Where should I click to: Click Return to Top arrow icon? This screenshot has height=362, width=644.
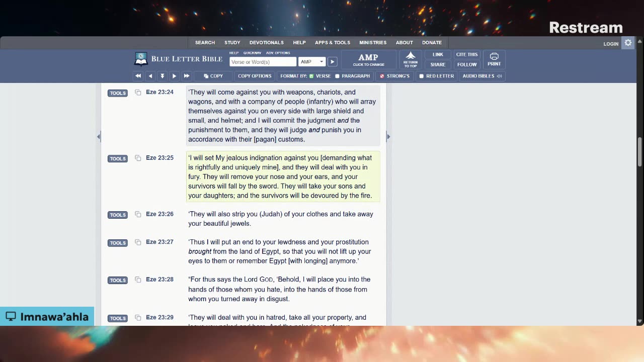pos(411,59)
